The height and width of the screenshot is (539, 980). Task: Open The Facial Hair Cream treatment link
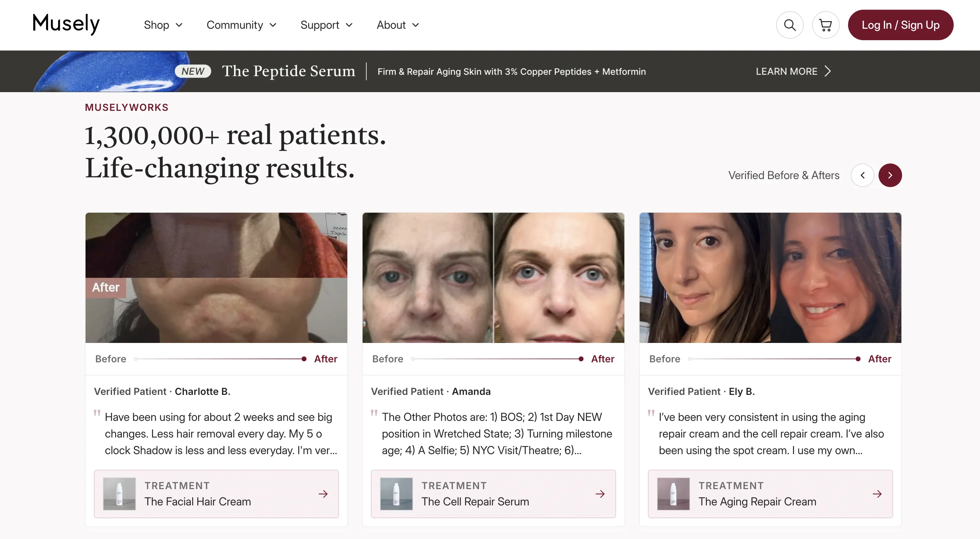pyautogui.click(x=216, y=494)
